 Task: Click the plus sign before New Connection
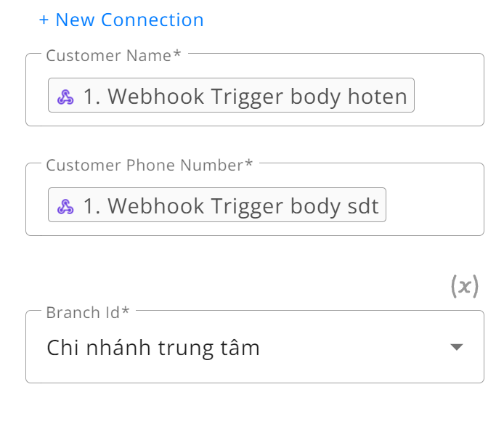[44, 20]
